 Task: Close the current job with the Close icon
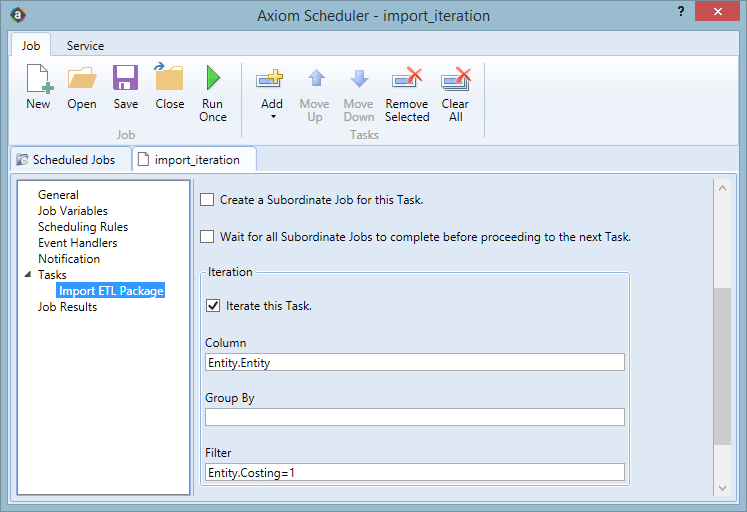169,77
